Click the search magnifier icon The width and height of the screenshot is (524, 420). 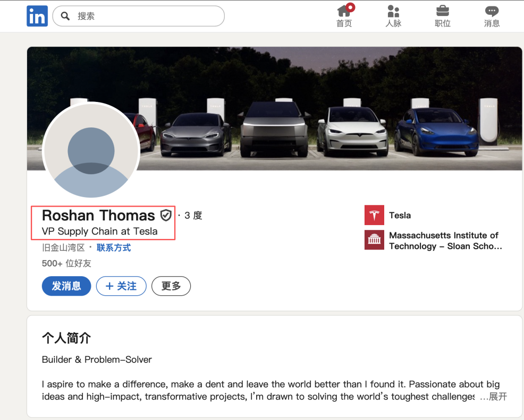click(x=65, y=16)
